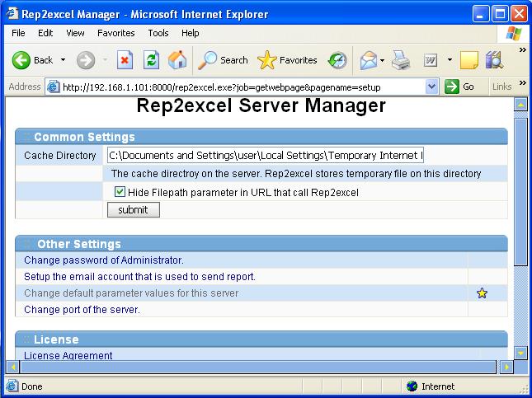Click the star icon beside default parameter values
This screenshot has height=398, width=532.
tap(482, 293)
